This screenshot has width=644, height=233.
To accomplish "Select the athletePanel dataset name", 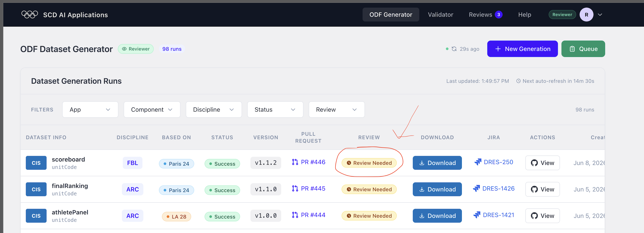I will [70, 212].
